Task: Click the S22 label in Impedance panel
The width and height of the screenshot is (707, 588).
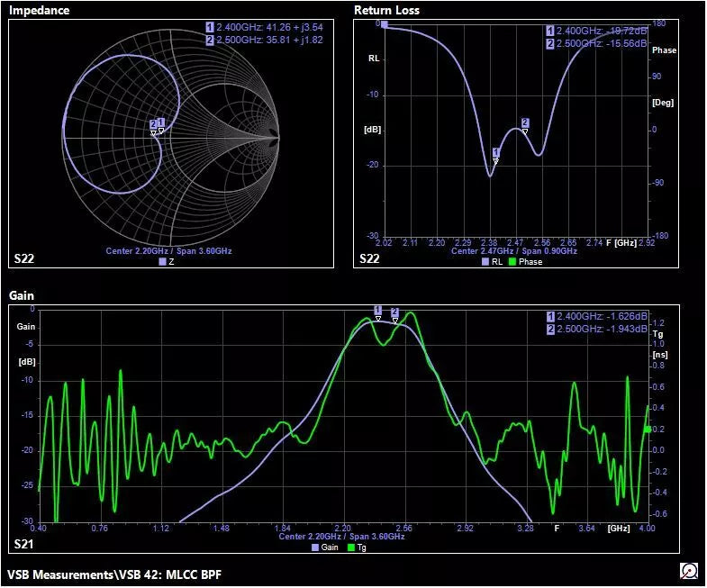Action: [24, 258]
